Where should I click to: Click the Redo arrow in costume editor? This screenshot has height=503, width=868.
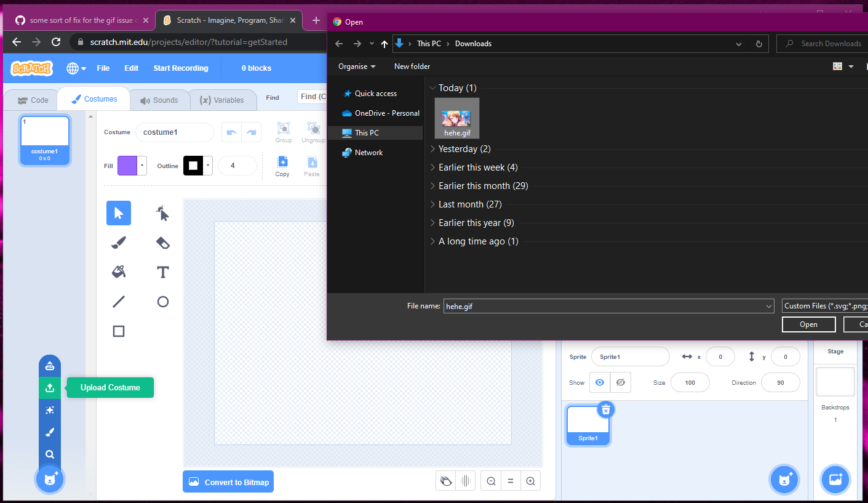pos(252,132)
